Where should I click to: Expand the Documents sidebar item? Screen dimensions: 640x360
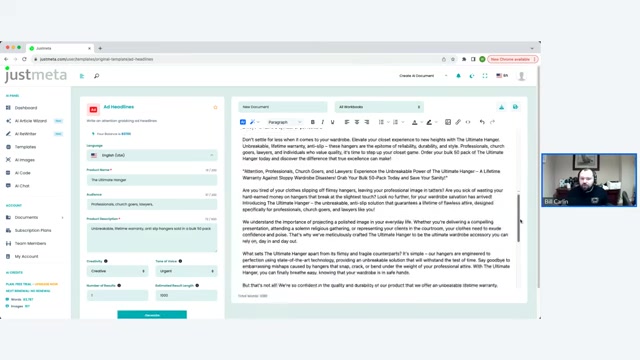35,218
